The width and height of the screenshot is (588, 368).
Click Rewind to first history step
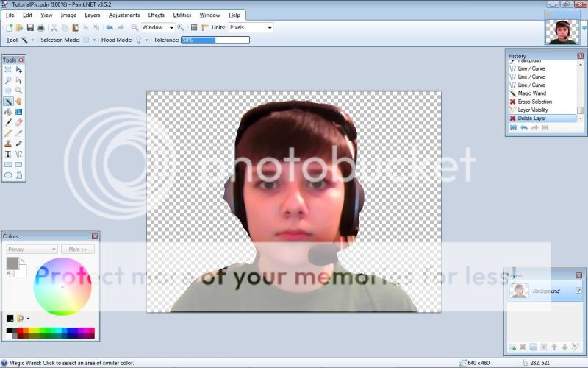click(x=513, y=127)
